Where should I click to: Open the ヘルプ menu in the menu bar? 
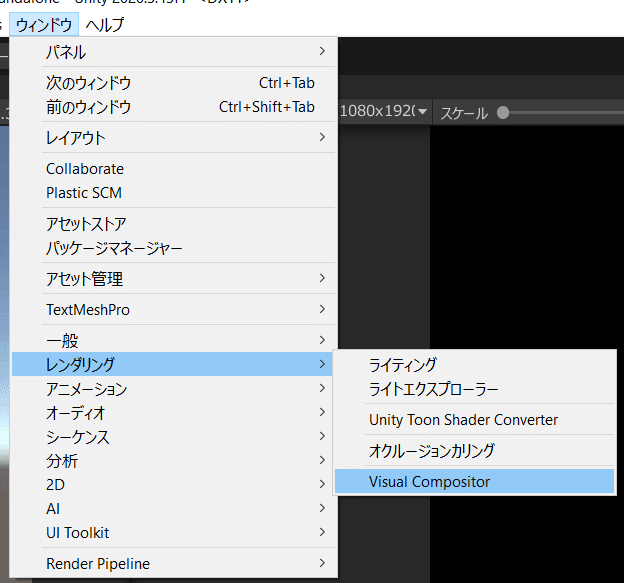click(105, 25)
